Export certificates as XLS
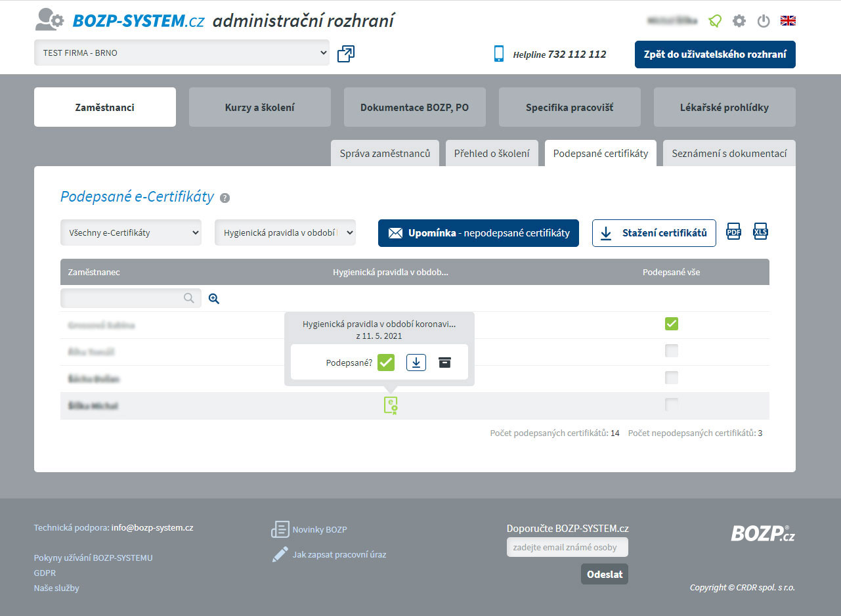Screen dimensions: 841x616 pos(760,232)
